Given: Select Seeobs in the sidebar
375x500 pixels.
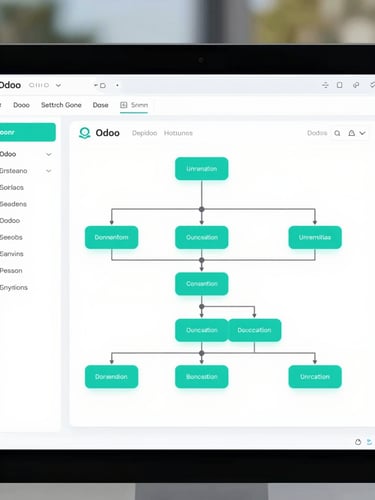Looking at the screenshot, I should (x=11, y=237).
